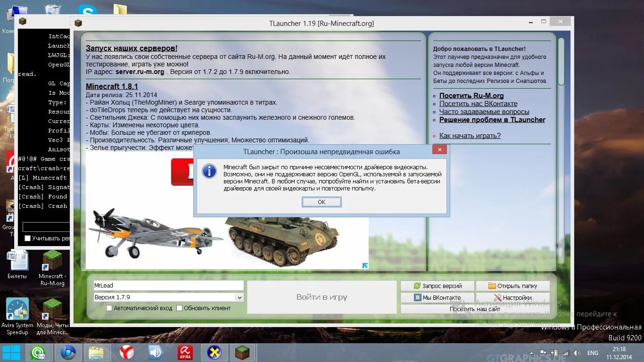This screenshot has width=644, height=362.
Task: Open Minecraft 1.8.1 heading link
Action: click(x=112, y=86)
